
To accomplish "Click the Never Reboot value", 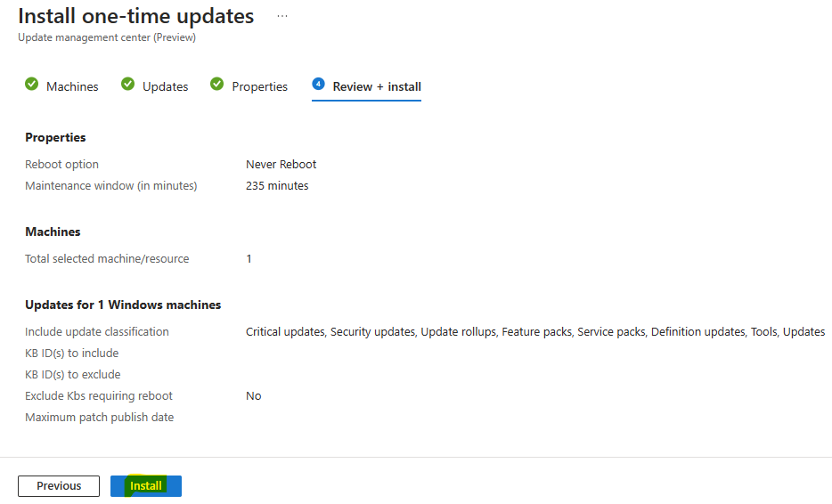I will 281,165.
